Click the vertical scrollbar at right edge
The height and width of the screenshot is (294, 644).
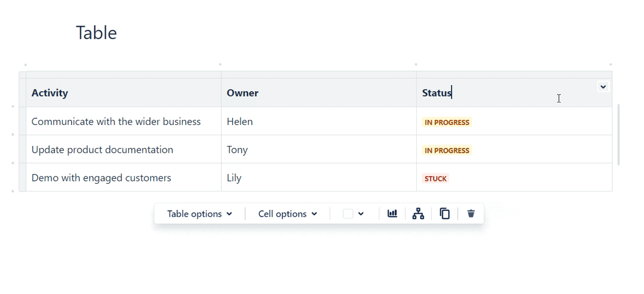(619, 135)
